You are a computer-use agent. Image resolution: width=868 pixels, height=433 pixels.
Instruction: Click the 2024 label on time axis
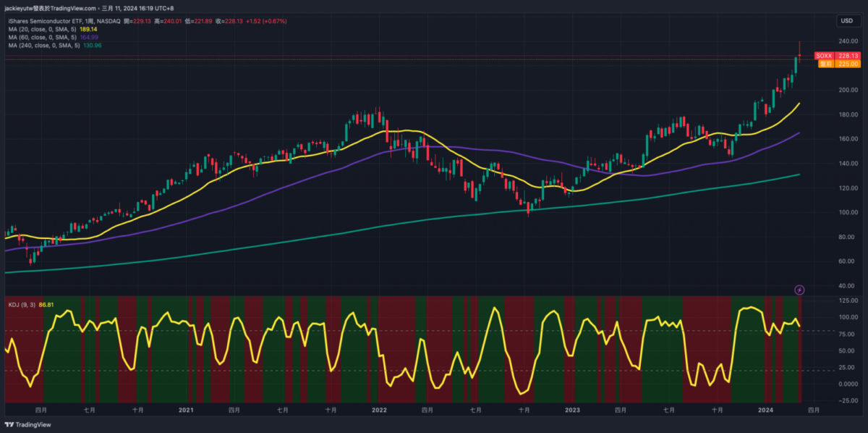[765, 410]
